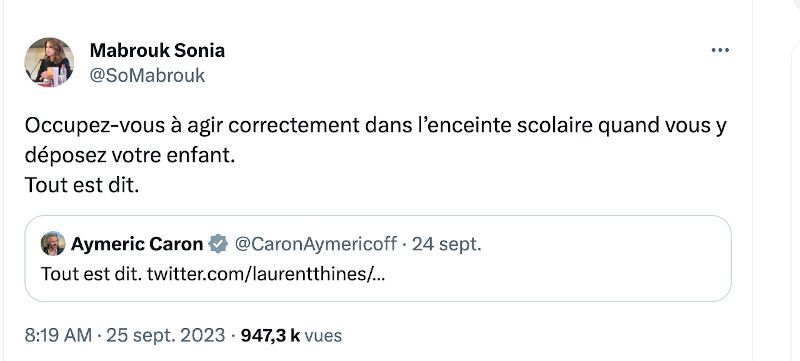
Task: Follow the twitter.com/laurentthines/… link
Action: click(x=266, y=274)
